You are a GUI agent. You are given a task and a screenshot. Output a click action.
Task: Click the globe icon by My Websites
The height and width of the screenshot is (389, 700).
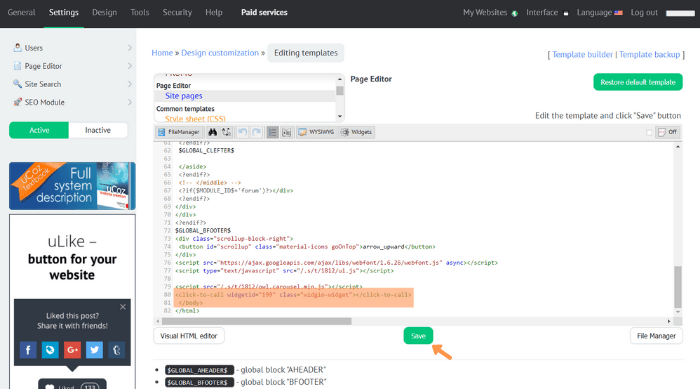(x=515, y=13)
